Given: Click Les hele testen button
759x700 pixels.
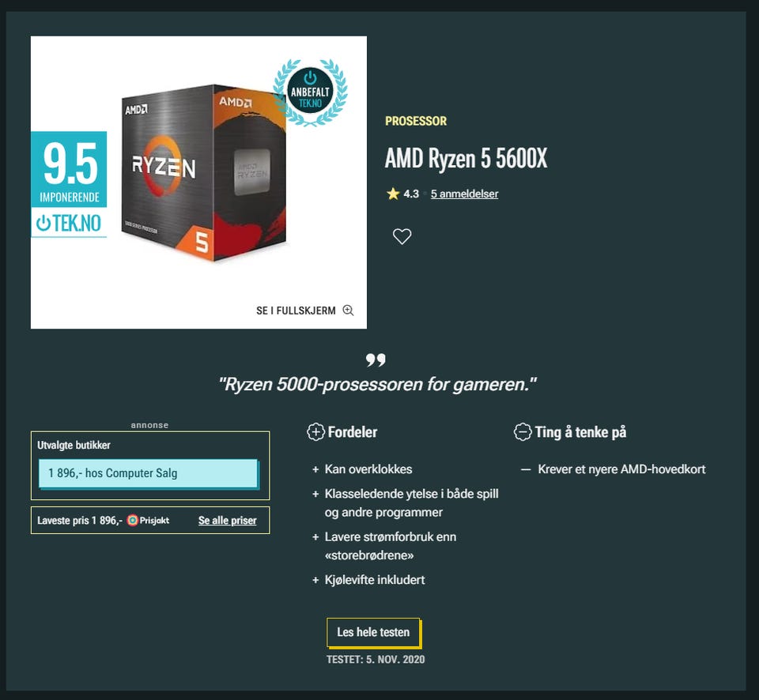Looking at the screenshot, I should tap(373, 632).
